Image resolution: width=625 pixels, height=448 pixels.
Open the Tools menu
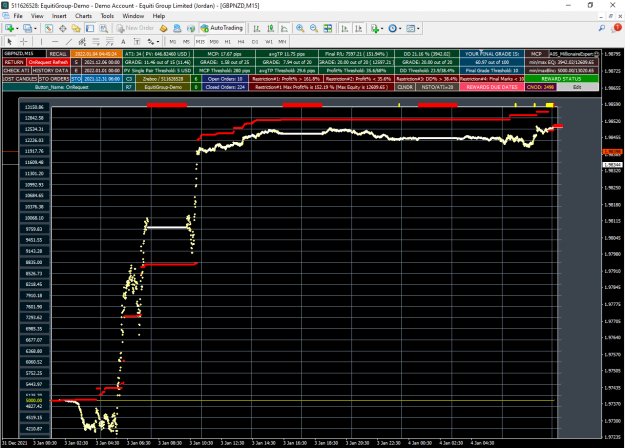(107, 16)
